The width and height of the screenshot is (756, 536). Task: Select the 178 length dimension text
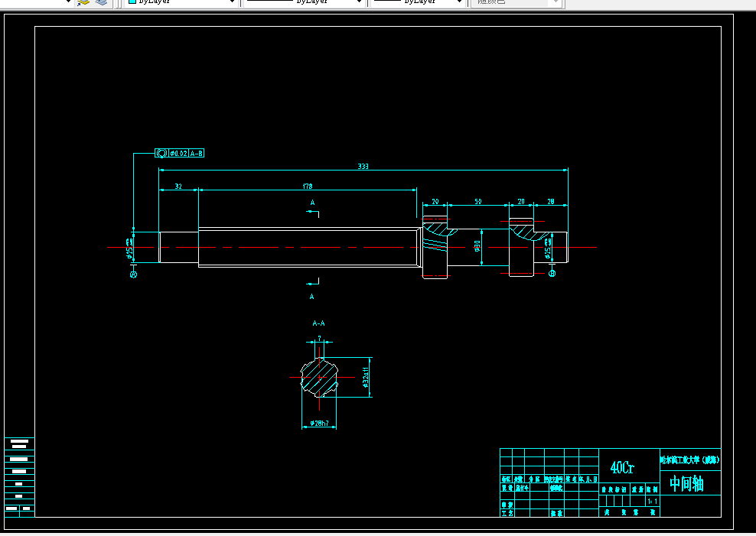308,187
